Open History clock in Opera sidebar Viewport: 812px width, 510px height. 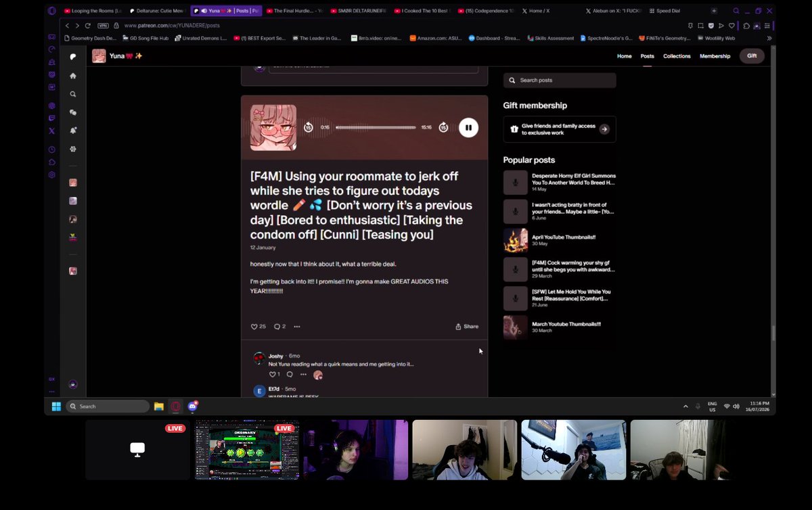point(51,149)
